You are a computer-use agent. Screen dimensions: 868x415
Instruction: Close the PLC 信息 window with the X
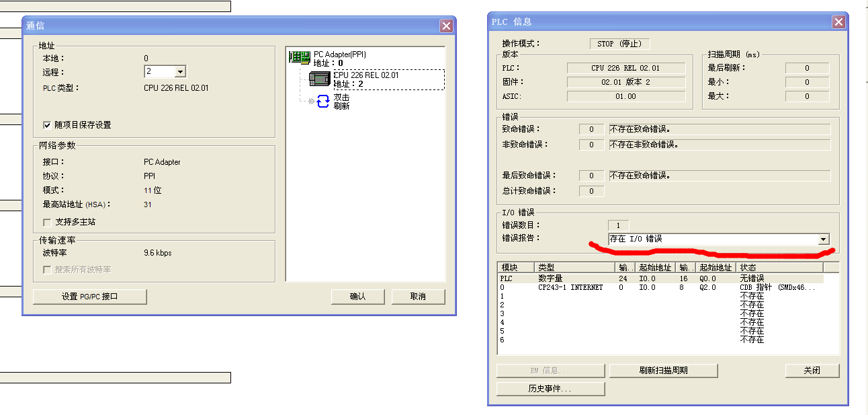[838, 22]
